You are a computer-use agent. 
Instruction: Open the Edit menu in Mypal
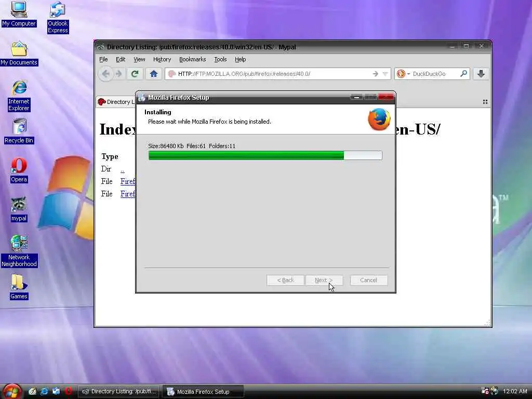click(121, 59)
